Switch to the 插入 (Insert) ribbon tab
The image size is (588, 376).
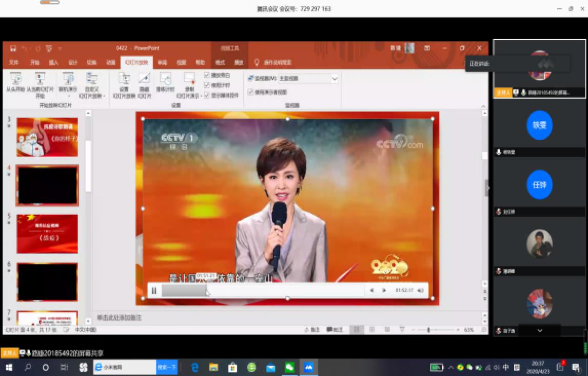tap(53, 62)
